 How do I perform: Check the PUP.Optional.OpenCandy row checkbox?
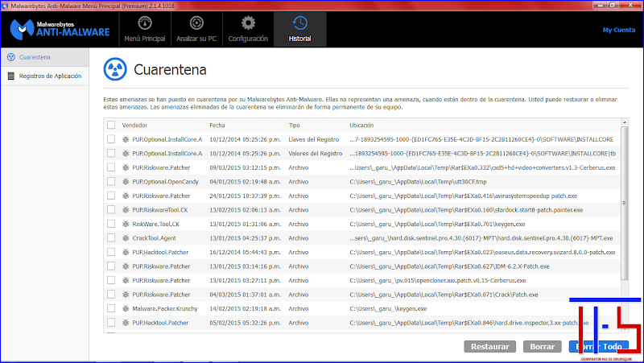[x=111, y=182]
